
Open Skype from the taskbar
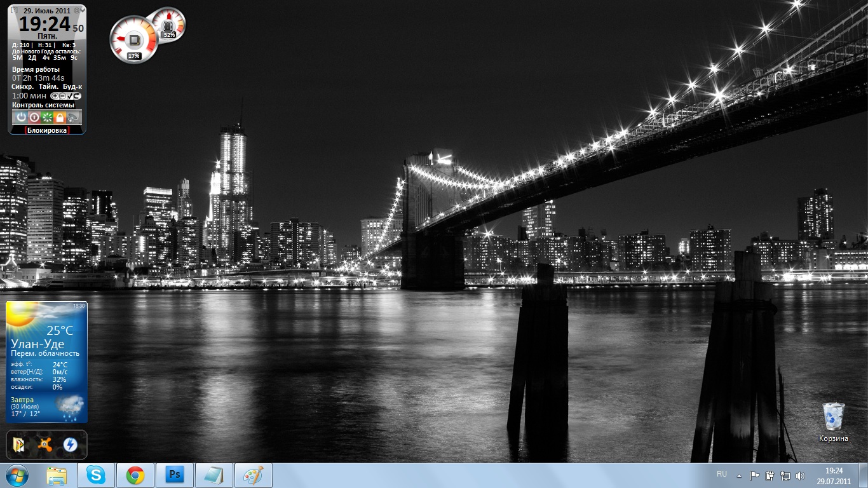(x=96, y=475)
